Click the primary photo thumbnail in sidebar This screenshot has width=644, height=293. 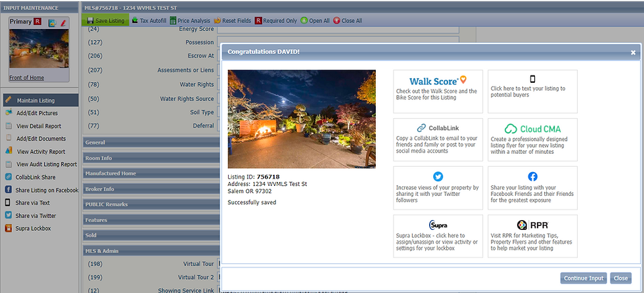coord(39,49)
